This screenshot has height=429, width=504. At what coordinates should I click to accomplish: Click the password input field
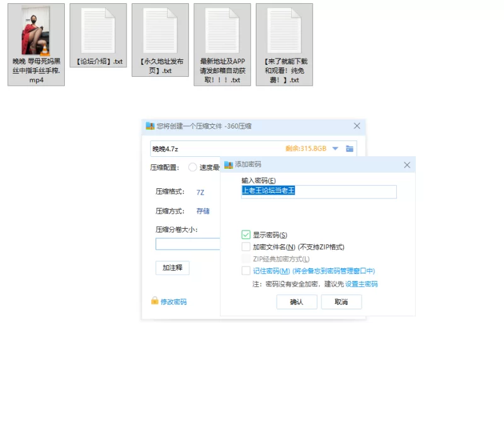(x=319, y=192)
